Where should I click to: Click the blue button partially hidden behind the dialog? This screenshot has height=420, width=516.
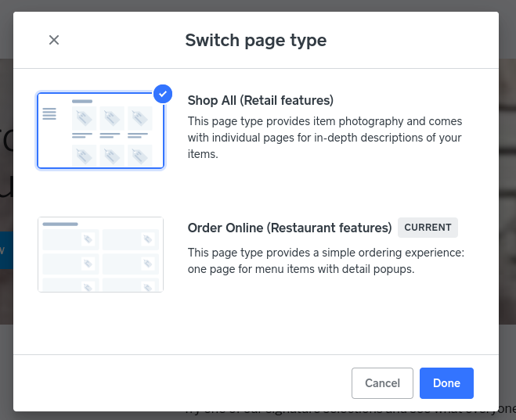pyautogui.click(x=6, y=250)
